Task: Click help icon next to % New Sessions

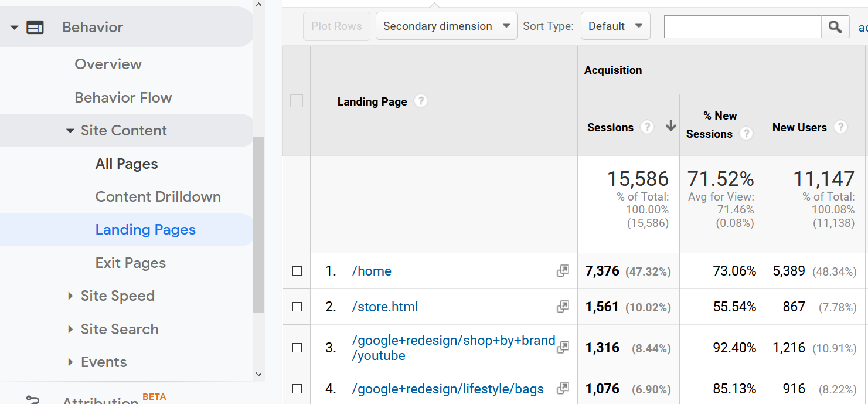Action: [746, 134]
